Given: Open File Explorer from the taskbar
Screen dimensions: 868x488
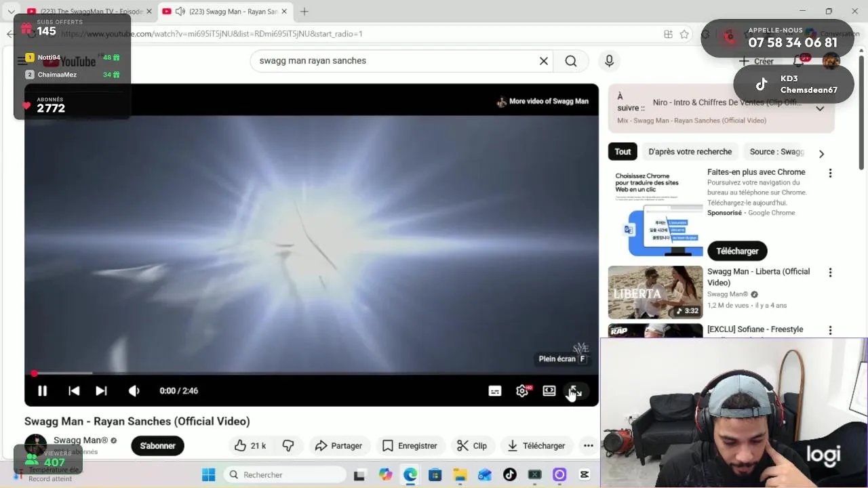Looking at the screenshot, I should pos(460,474).
